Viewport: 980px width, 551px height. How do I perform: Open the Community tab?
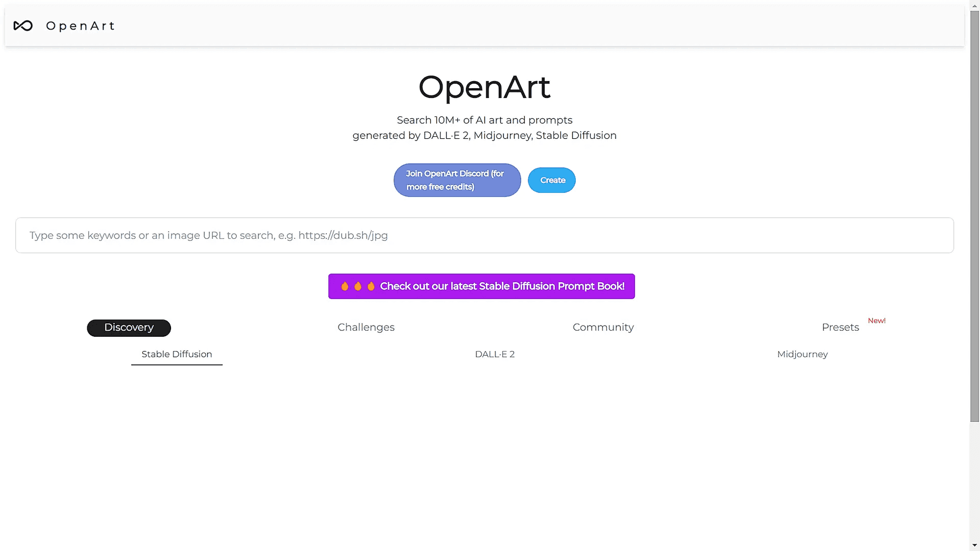pos(603,328)
